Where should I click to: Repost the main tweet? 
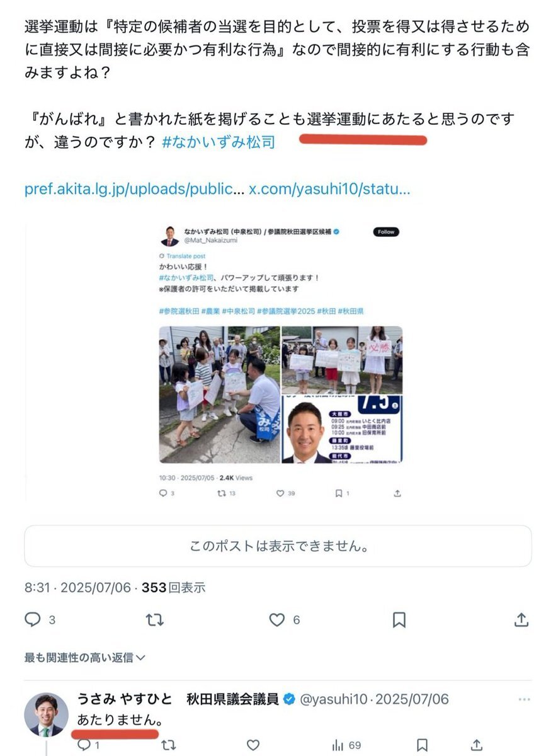tap(154, 620)
